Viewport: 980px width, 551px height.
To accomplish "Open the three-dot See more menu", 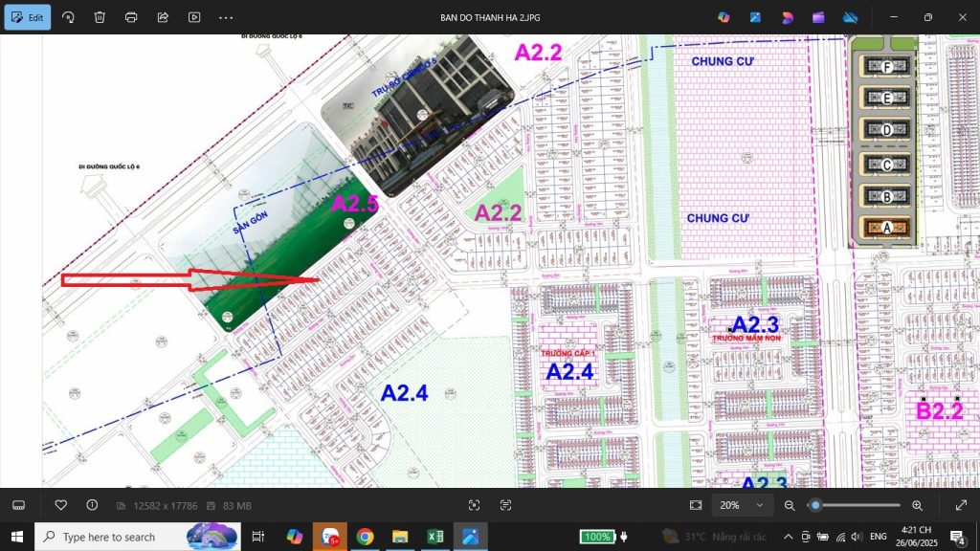I will tap(226, 17).
